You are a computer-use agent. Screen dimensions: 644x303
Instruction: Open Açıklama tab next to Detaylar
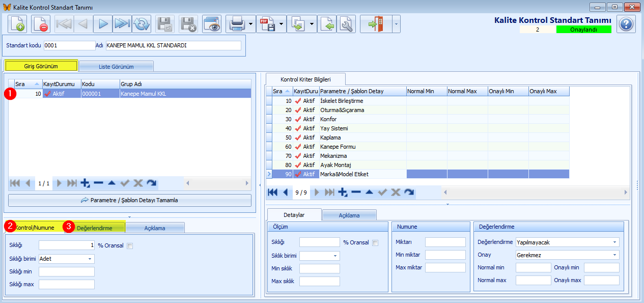pos(349,215)
